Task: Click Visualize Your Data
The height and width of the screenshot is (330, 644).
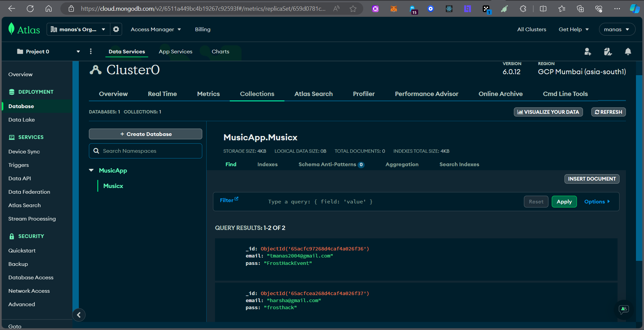Action: tap(548, 112)
